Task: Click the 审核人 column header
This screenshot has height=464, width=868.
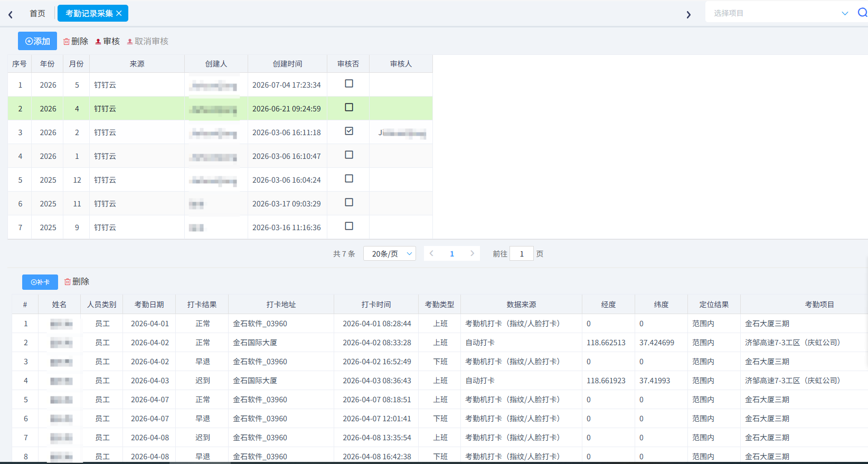Action: (x=401, y=64)
